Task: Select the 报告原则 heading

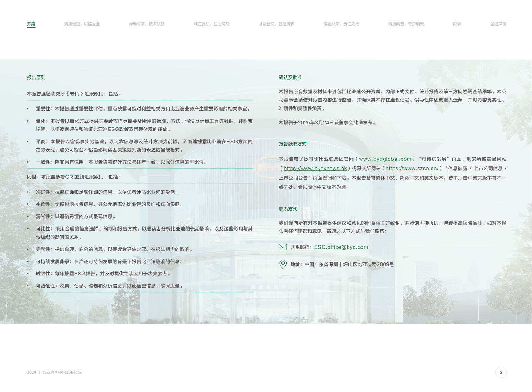Action: coord(36,77)
